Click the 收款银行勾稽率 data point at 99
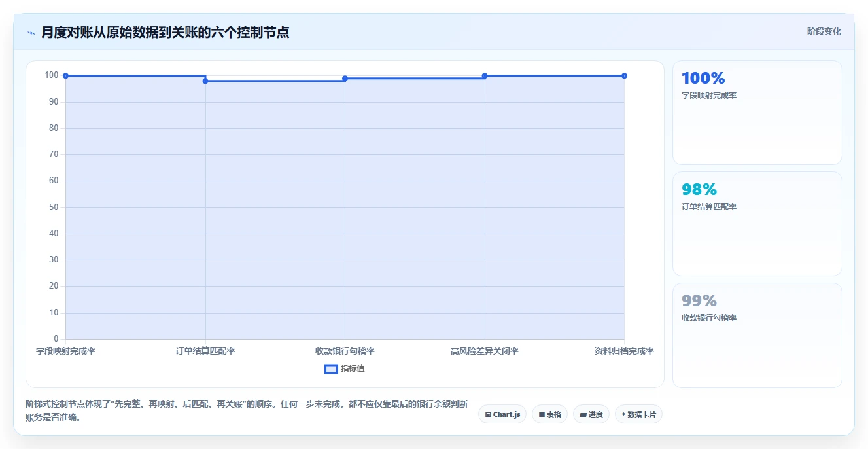The image size is (868, 449). click(x=345, y=79)
